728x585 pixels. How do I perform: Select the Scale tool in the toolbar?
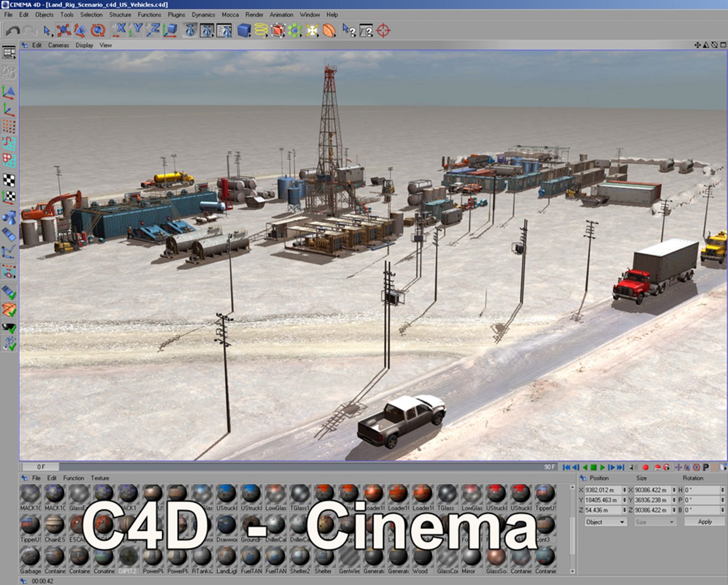click(80, 31)
